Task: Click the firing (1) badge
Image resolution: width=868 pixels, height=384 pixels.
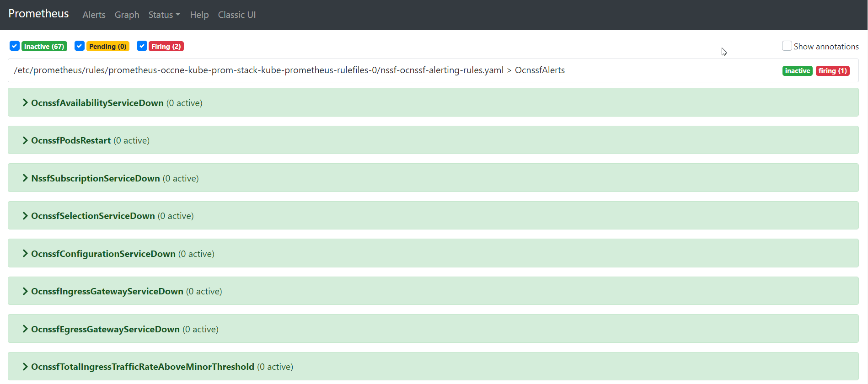Action: coord(832,70)
